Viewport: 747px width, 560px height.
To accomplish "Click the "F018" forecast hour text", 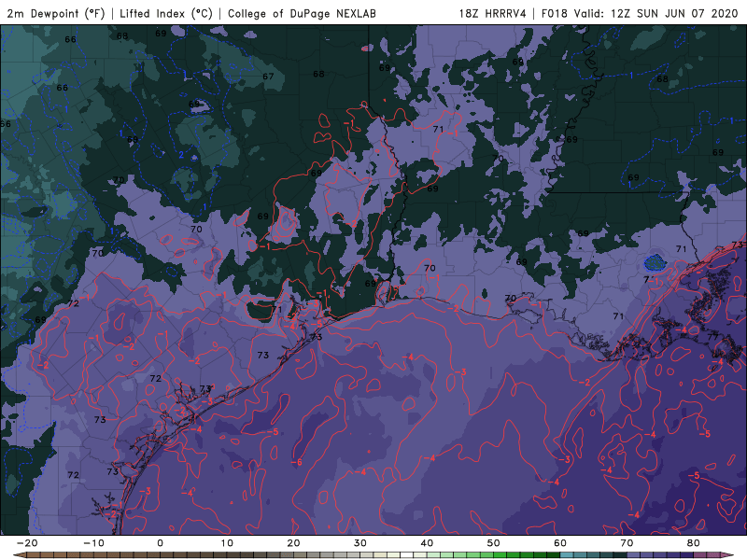I will [554, 13].
